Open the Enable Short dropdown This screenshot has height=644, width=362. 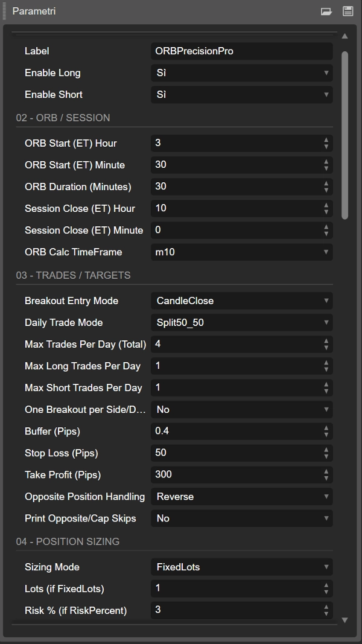pyautogui.click(x=241, y=95)
